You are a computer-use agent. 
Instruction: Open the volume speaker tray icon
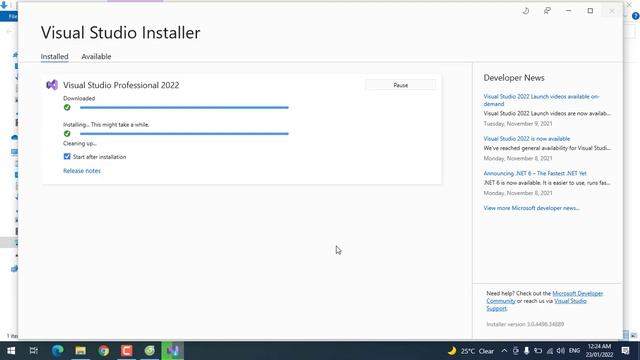point(560,351)
